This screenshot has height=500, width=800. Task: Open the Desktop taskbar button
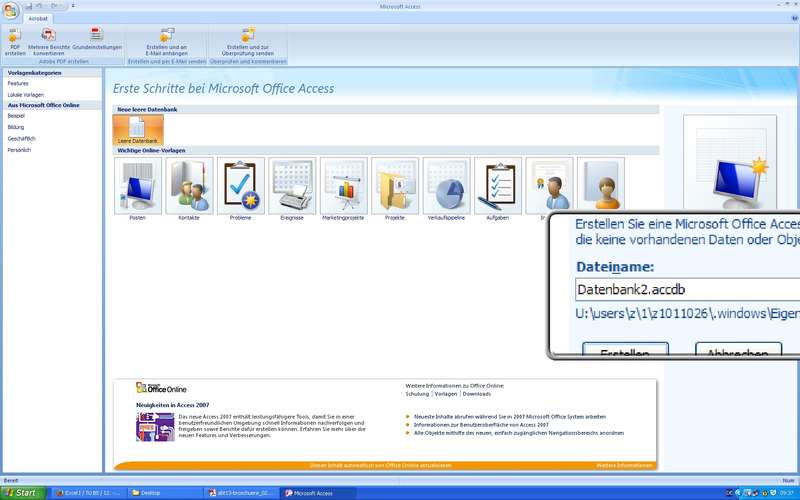tap(163, 493)
